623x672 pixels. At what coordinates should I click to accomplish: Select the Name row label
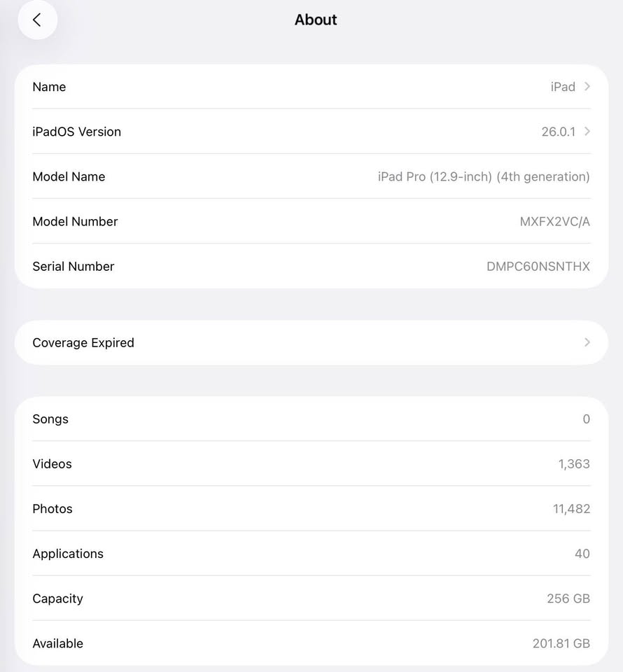tap(49, 87)
